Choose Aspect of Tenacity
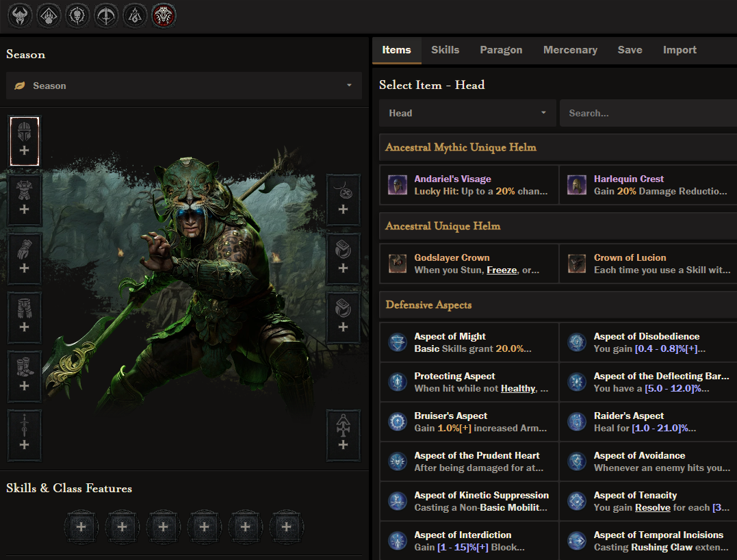Screen dimensions: 737x560 pyautogui.click(x=648, y=501)
